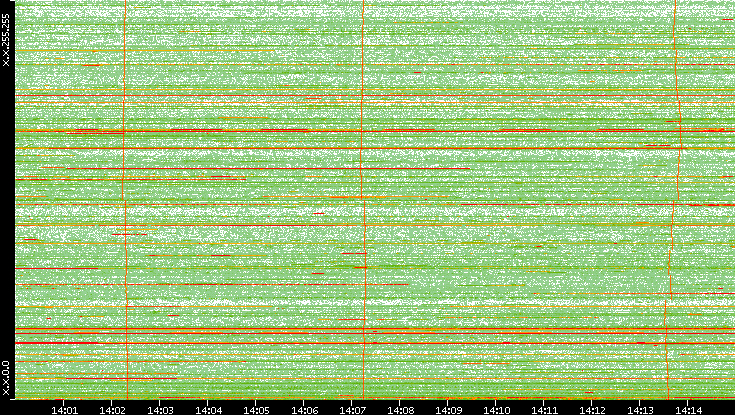Click the 14:11 time label
Screen dimensions: 735x415
coord(544,410)
